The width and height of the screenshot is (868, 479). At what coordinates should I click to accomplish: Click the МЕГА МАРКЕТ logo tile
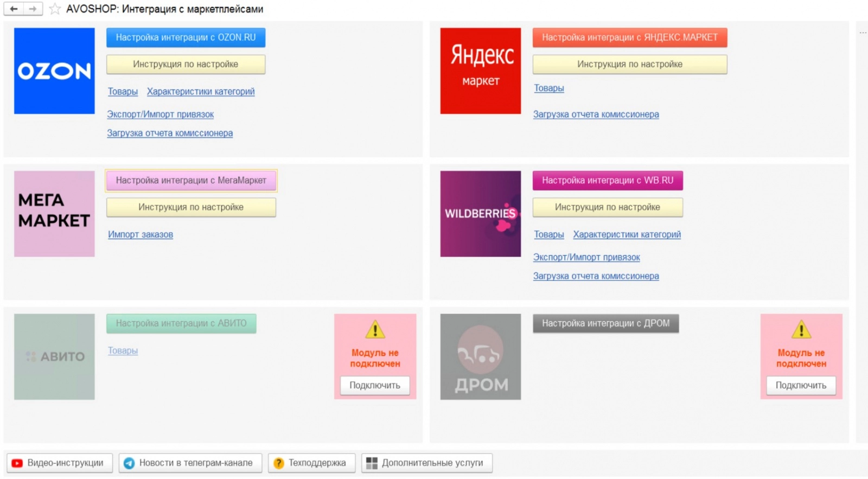[x=54, y=214]
